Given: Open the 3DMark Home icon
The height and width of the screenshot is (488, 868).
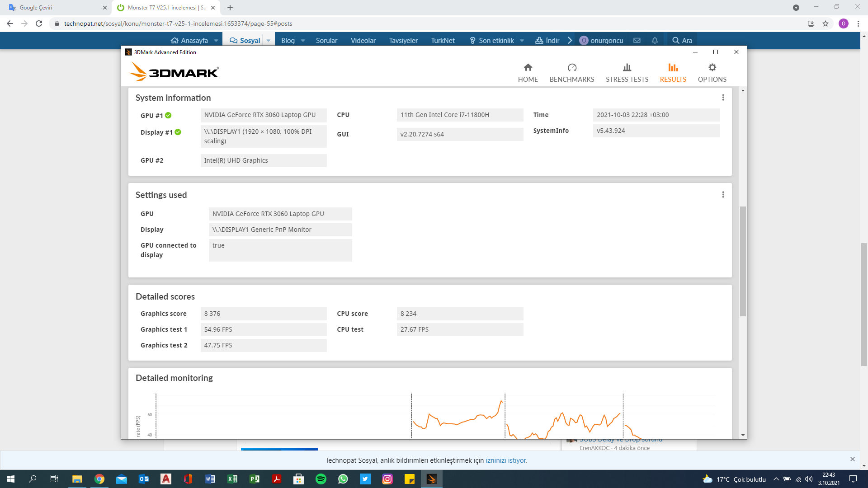Looking at the screenshot, I should [x=528, y=68].
